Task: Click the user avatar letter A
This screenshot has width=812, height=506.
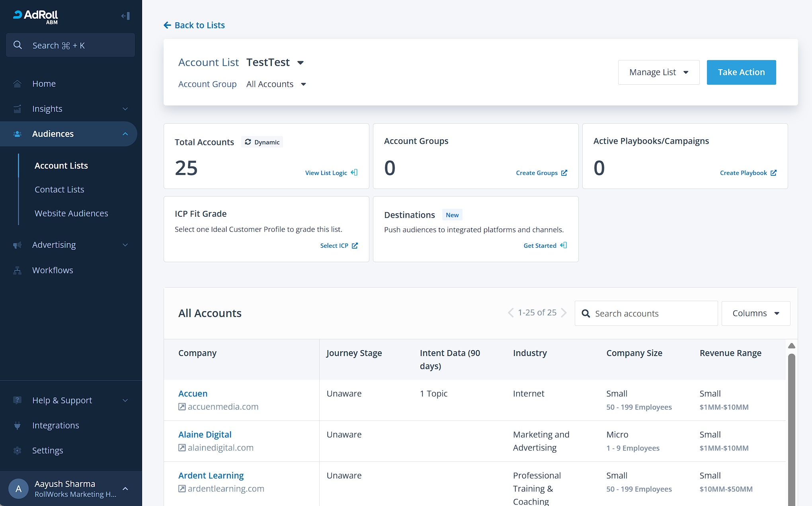Action: click(x=18, y=488)
